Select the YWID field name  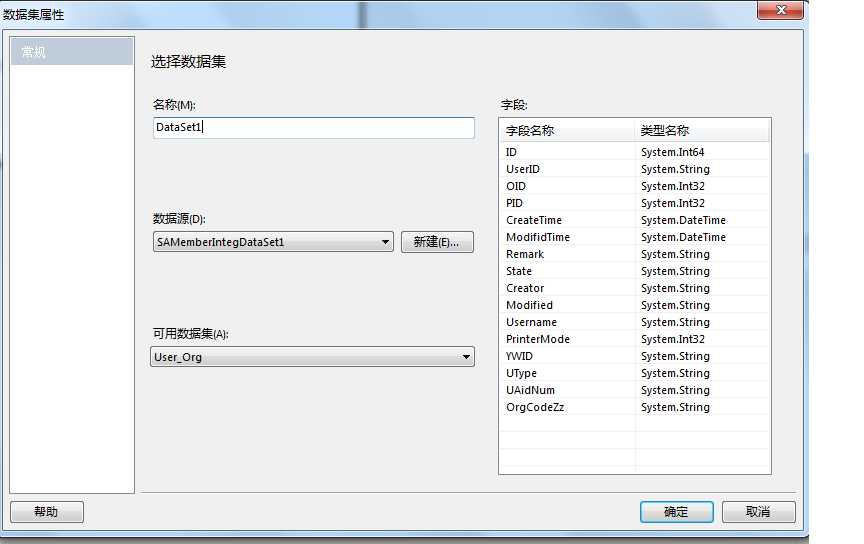(520, 357)
